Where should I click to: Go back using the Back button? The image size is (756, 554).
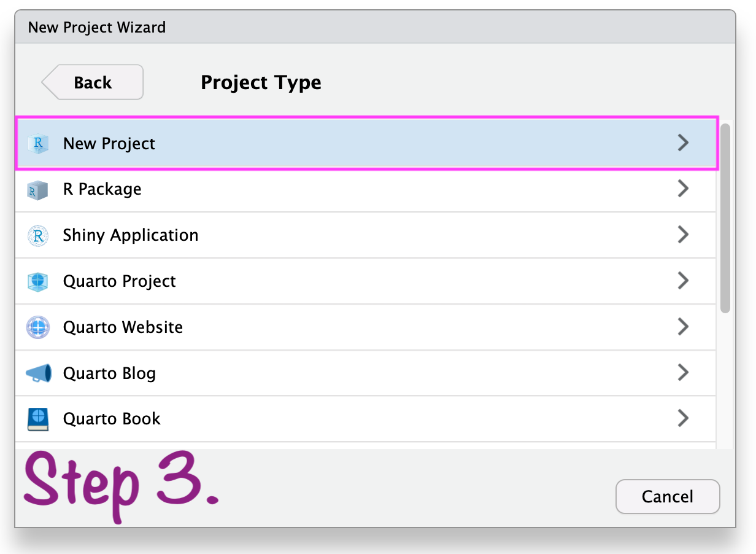[93, 82]
